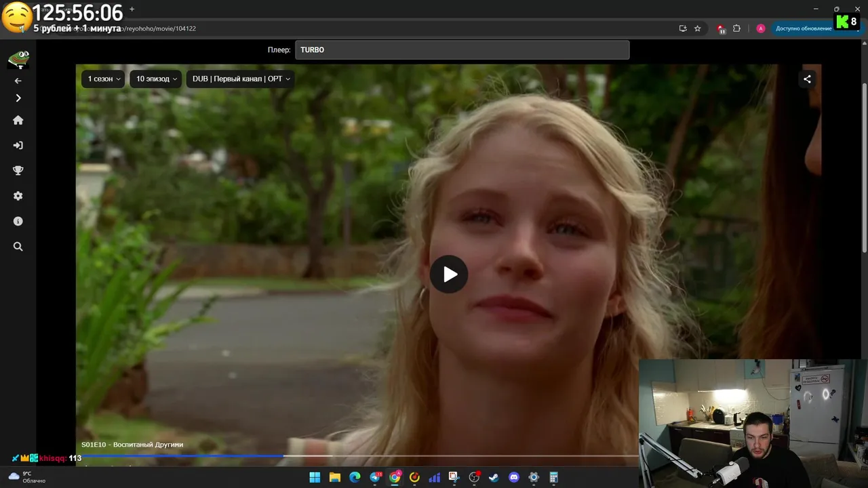Click the frog logo in the sidebar

[x=18, y=60]
